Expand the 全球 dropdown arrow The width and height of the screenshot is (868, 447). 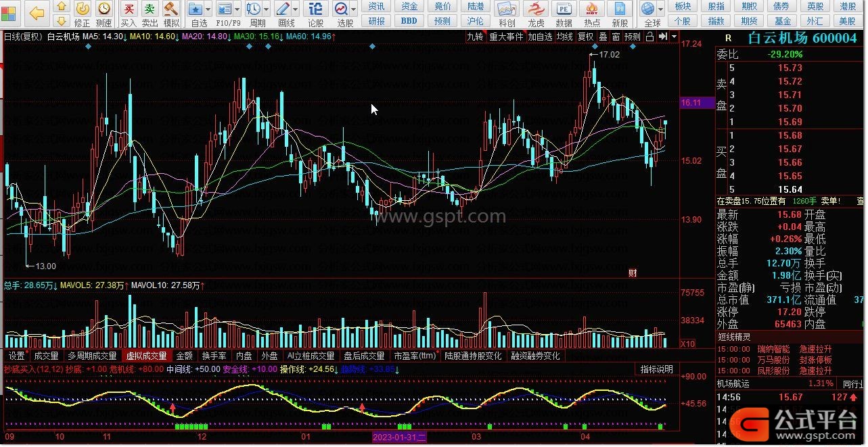click(661, 9)
